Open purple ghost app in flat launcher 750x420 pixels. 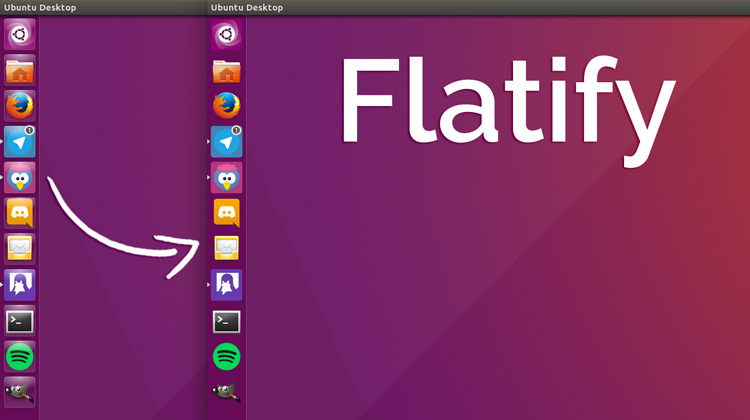tap(227, 285)
